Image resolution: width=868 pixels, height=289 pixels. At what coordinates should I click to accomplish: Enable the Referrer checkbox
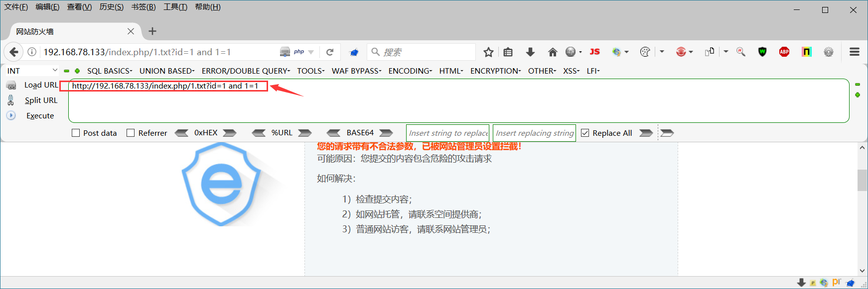(x=131, y=133)
